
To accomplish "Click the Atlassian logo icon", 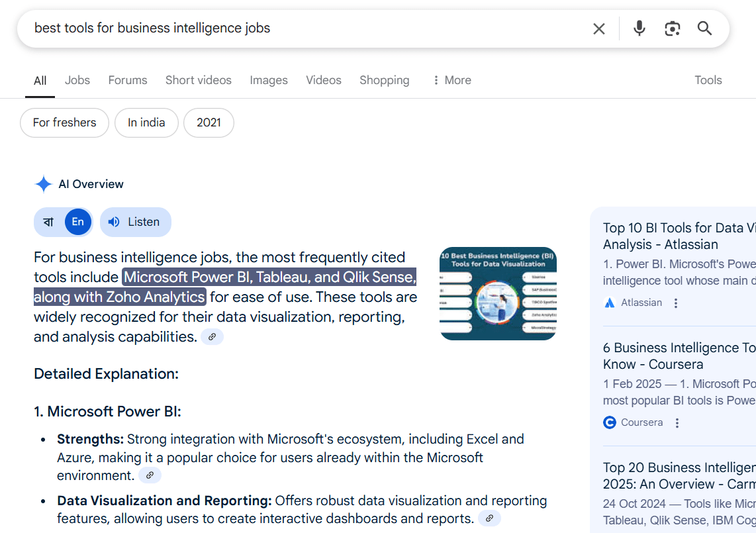I will (x=610, y=303).
